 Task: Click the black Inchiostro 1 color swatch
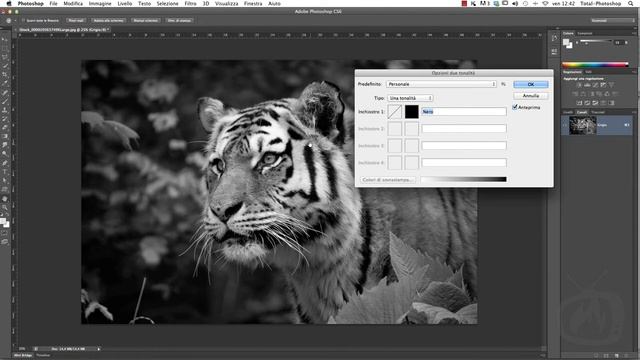411,111
